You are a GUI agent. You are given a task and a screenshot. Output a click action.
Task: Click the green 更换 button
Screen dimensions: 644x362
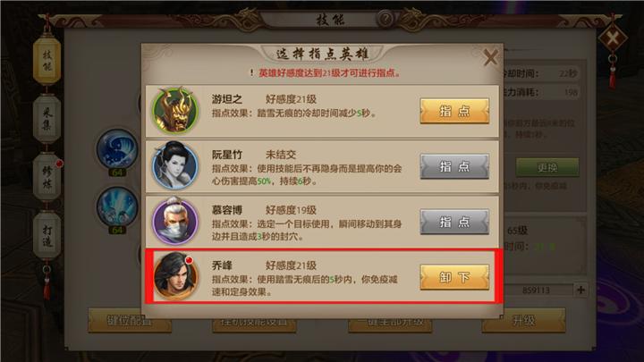[x=547, y=167]
